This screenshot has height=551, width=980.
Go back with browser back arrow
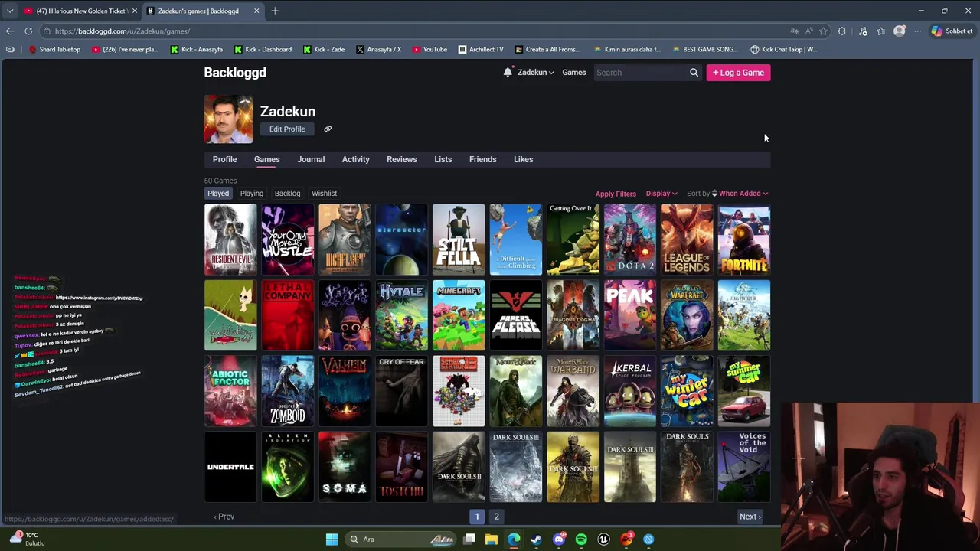tap(10, 31)
